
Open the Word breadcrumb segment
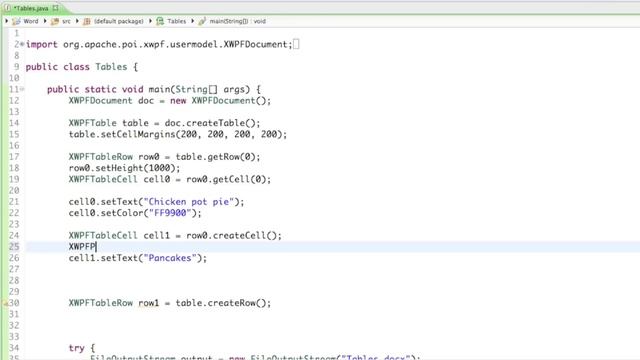click(x=31, y=21)
